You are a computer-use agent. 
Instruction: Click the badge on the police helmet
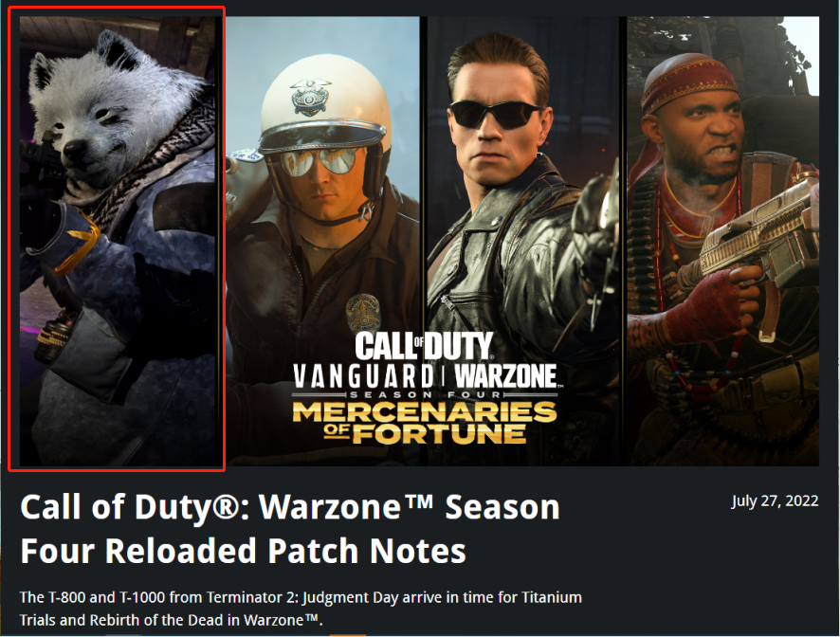coord(312,97)
